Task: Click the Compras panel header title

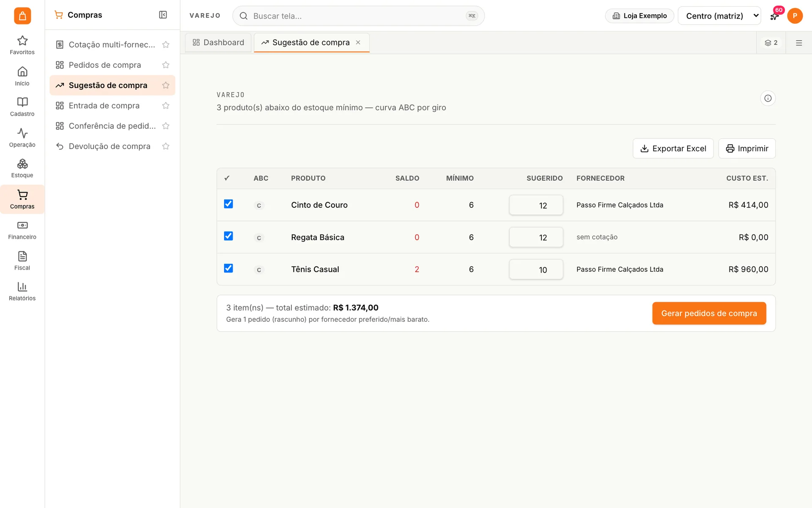Action: (85, 15)
